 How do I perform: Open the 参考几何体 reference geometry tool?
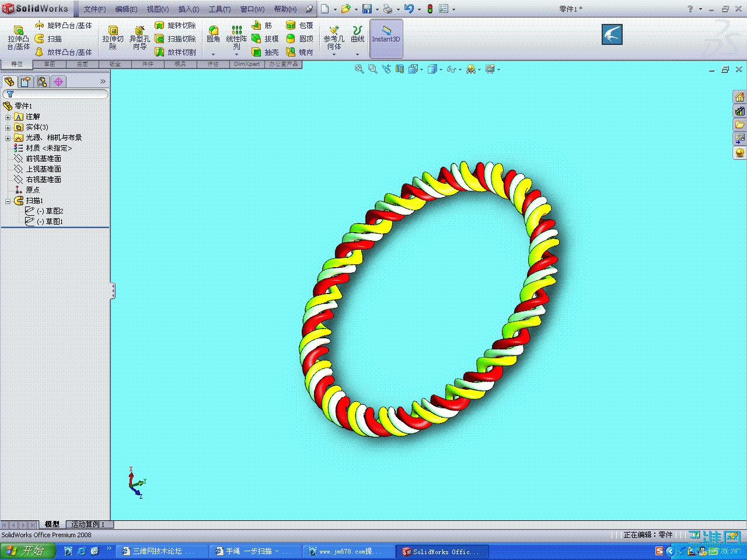(334, 37)
